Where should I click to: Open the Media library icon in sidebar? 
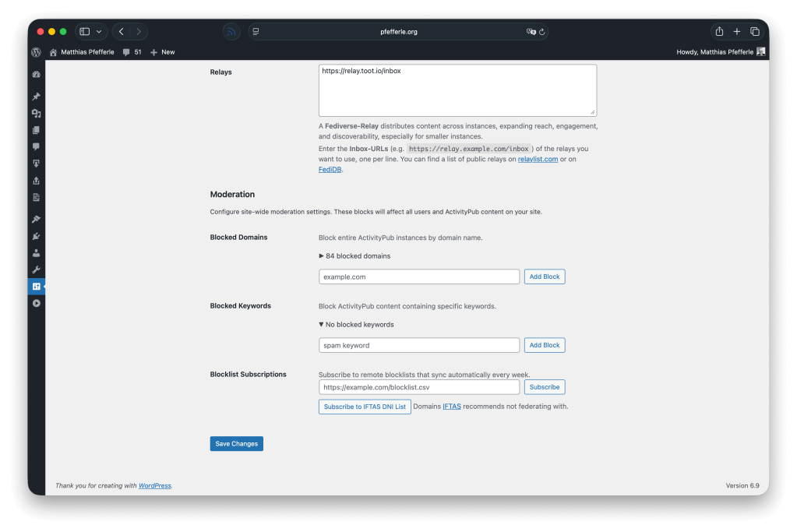(x=36, y=114)
